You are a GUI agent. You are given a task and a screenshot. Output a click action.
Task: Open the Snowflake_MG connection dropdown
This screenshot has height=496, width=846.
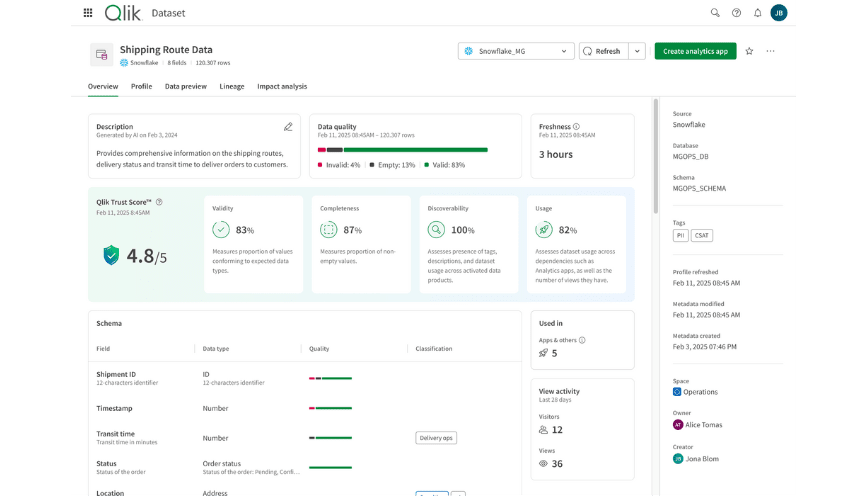(x=516, y=51)
